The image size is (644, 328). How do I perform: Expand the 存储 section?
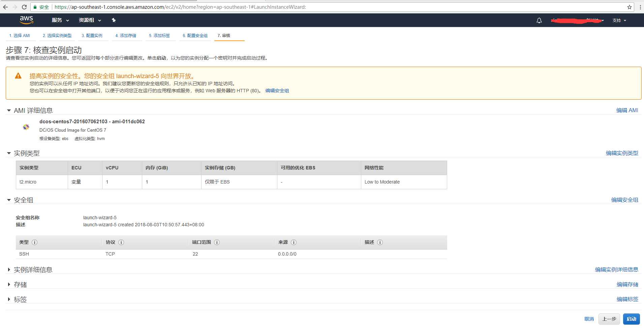click(x=9, y=285)
